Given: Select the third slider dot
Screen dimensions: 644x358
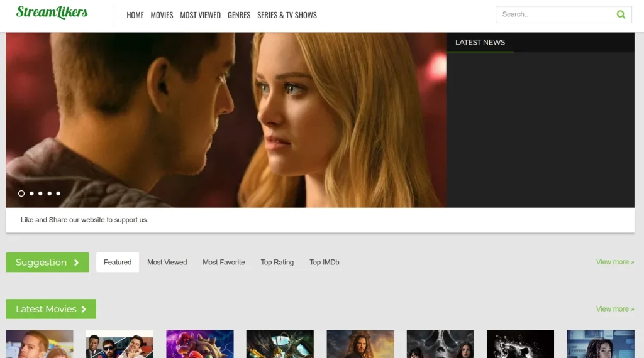Looking at the screenshot, I should (x=40, y=193).
